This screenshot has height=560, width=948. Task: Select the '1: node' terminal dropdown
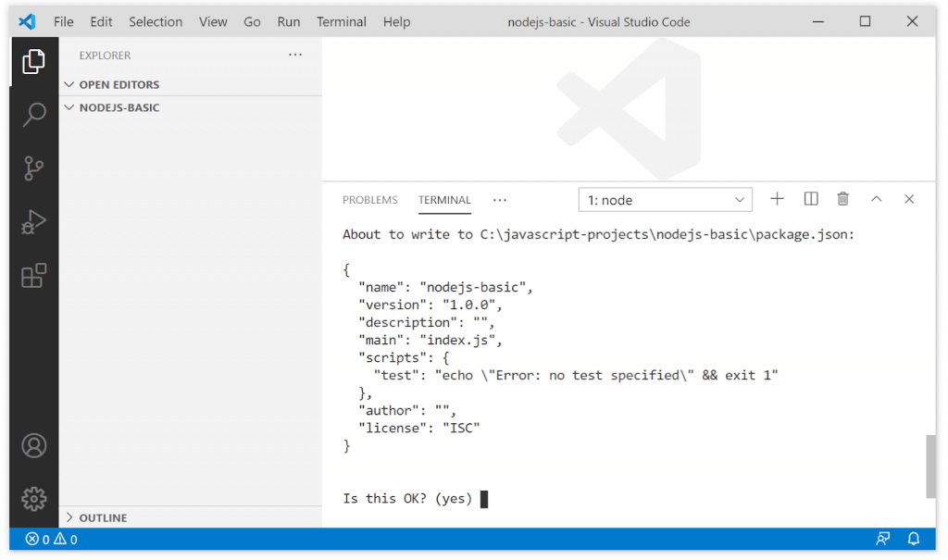click(665, 200)
